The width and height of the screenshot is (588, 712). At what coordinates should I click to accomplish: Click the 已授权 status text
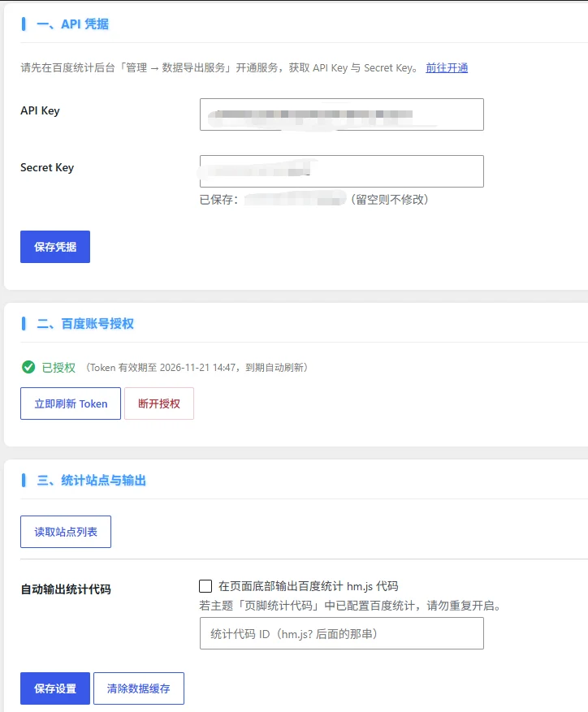click(x=58, y=367)
